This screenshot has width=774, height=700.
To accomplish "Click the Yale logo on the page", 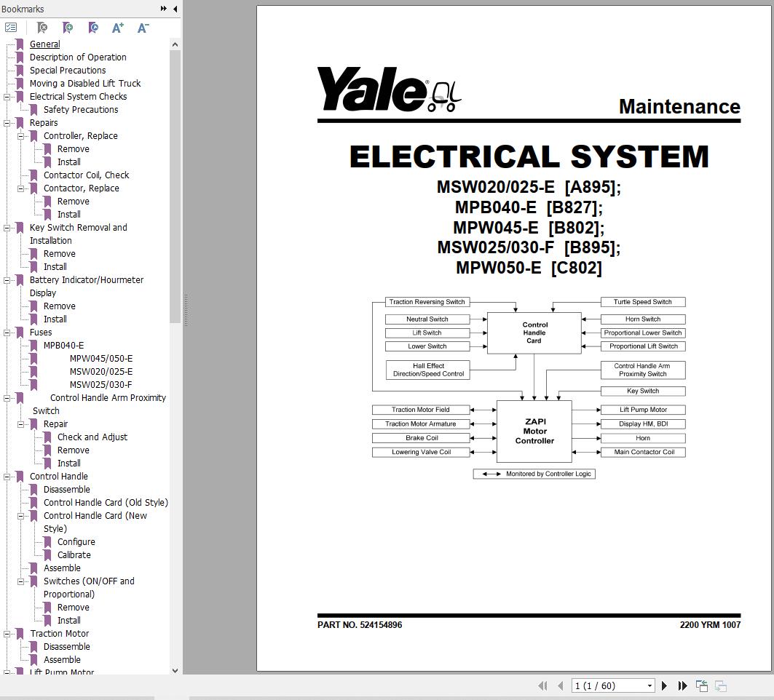I will 389,90.
